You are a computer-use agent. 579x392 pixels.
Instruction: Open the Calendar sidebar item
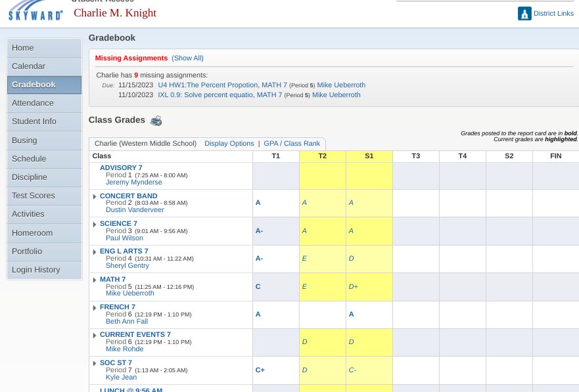point(29,66)
